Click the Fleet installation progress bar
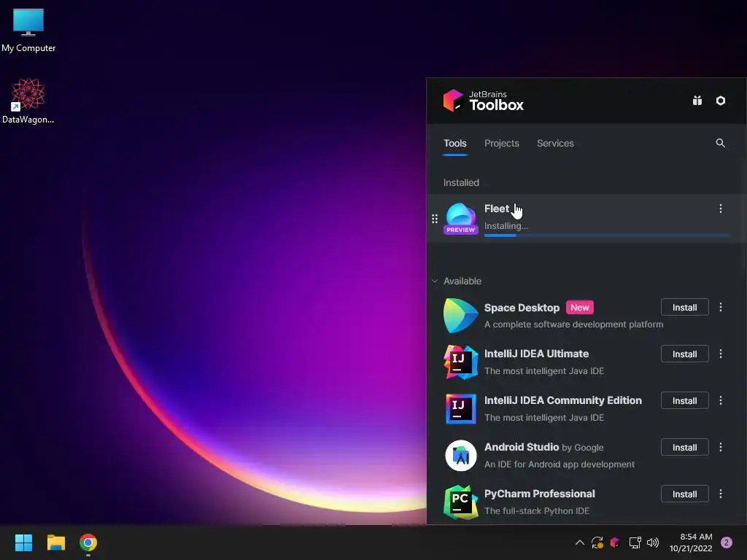Viewport: 747px width, 560px height. click(606, 236)
